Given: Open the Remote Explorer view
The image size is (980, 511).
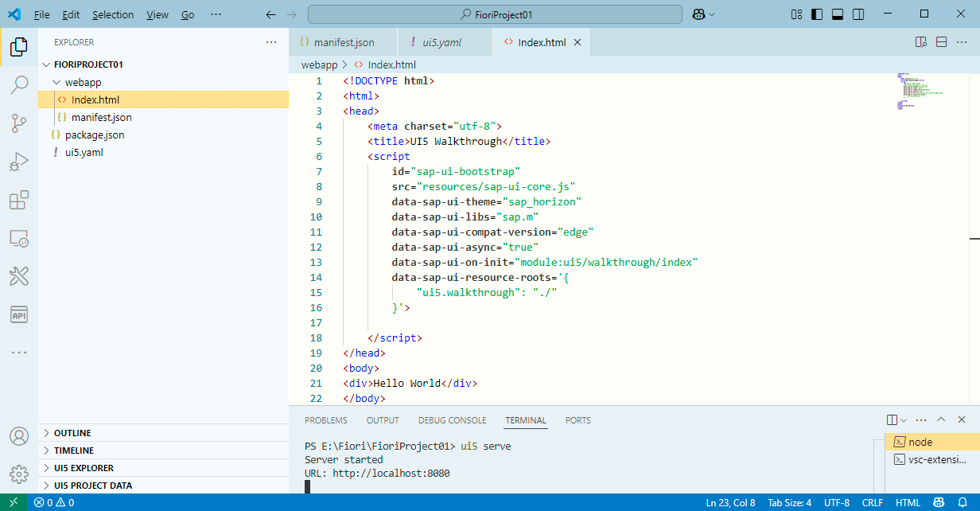Looking at the screenshot, I should click(x=19, y=238).
